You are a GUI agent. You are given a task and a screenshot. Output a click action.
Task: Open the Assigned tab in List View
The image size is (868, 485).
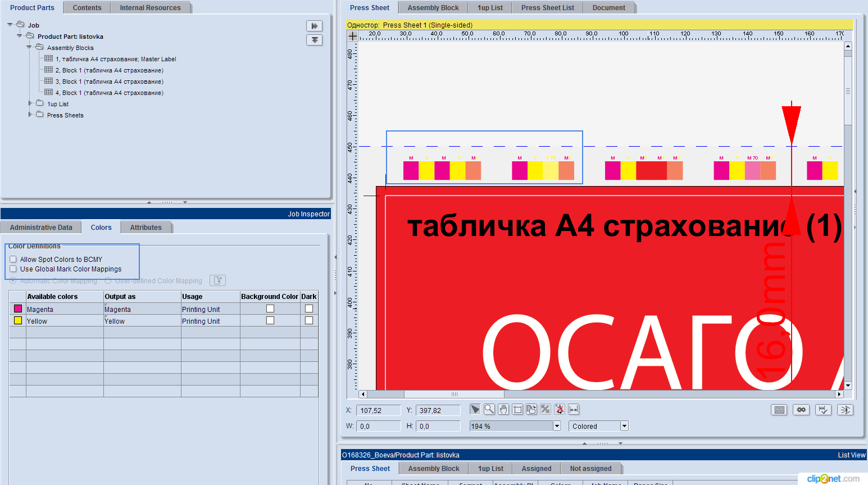(x=537, y=469)
